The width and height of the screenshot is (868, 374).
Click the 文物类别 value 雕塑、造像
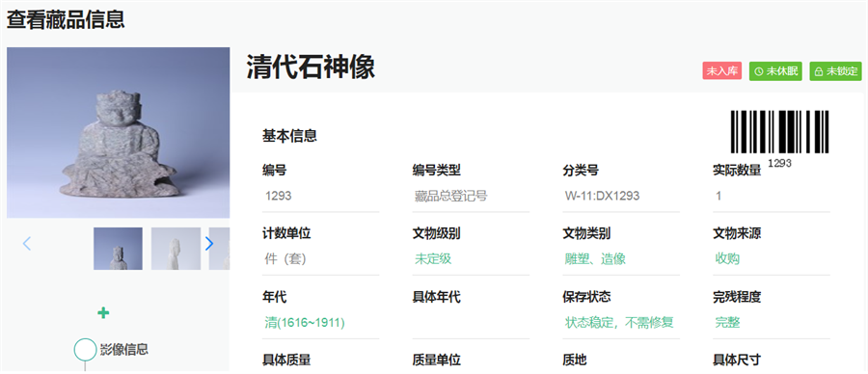pyautogui.click(x=595, y=259)
